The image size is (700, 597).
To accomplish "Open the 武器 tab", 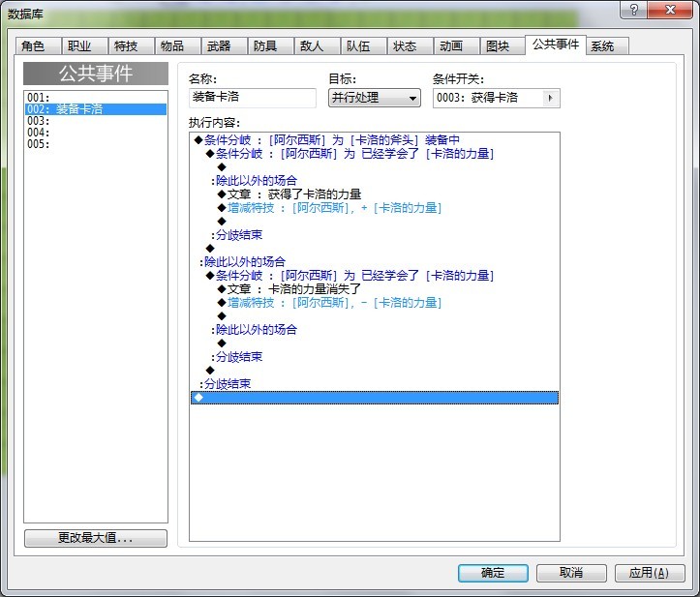I will 224,45.
